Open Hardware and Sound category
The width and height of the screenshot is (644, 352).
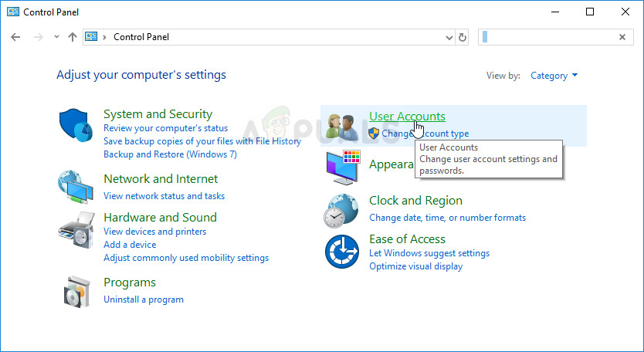tap(160, 217)
